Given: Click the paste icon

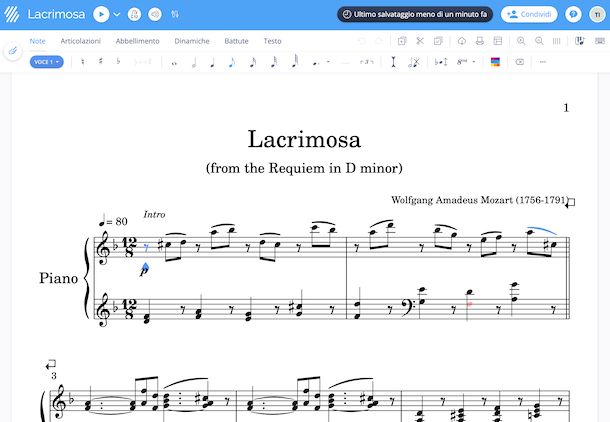Looking at the screenshot, I should tap(438, 41).
